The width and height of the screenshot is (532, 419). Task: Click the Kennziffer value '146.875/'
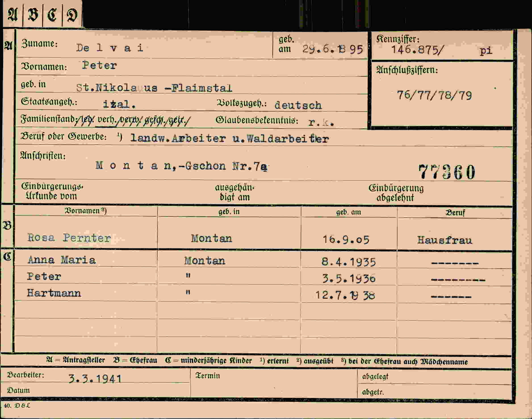[418, 50]
